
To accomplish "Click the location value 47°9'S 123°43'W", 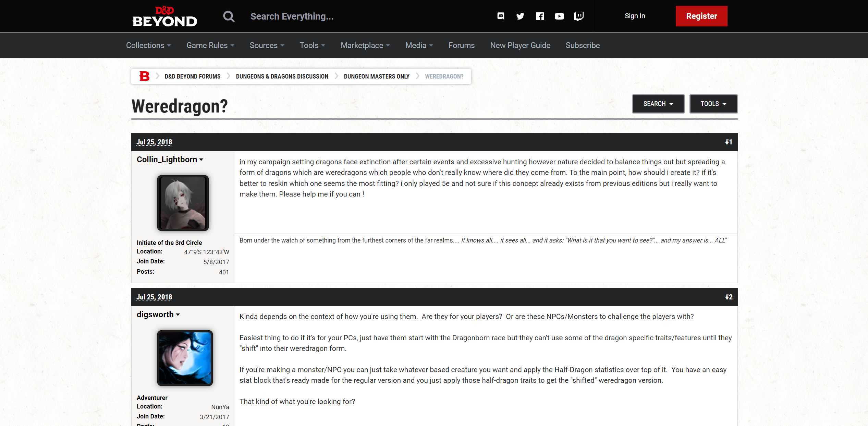I will click(207, 252).
